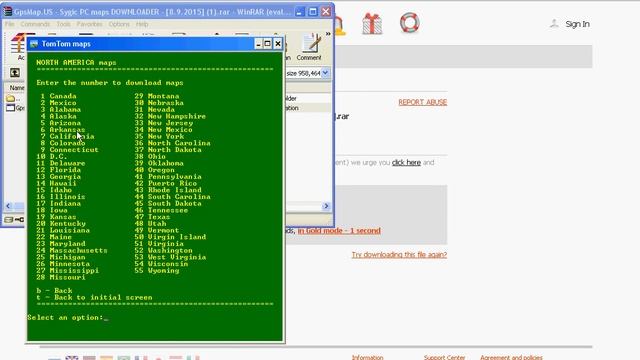
Task: Click 'in Gold mode - 1 second' link
Action: (x=339, y=231)
